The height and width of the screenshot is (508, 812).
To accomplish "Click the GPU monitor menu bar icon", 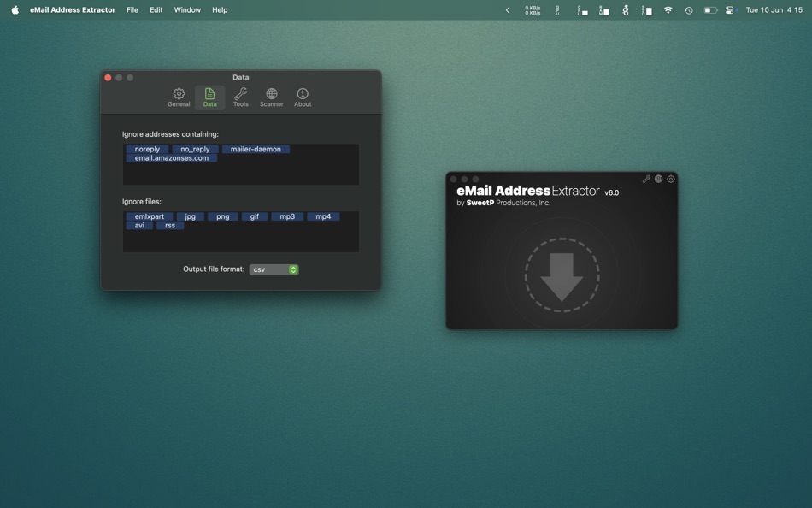I will (x=558, y=10).
